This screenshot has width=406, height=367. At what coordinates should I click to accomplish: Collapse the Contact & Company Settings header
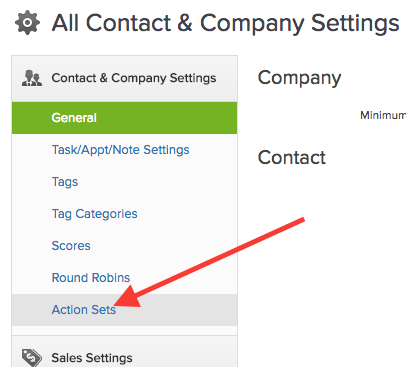124,79
